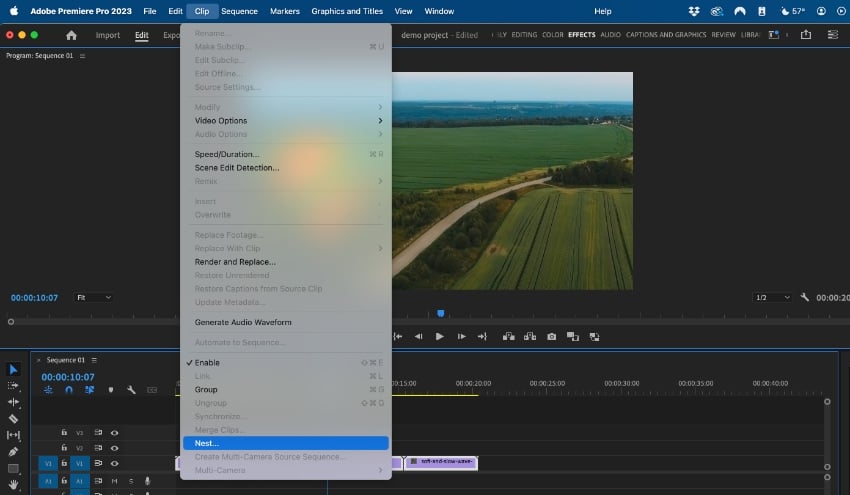
Task: Open the Sequence menu
Action: (239, 11)
